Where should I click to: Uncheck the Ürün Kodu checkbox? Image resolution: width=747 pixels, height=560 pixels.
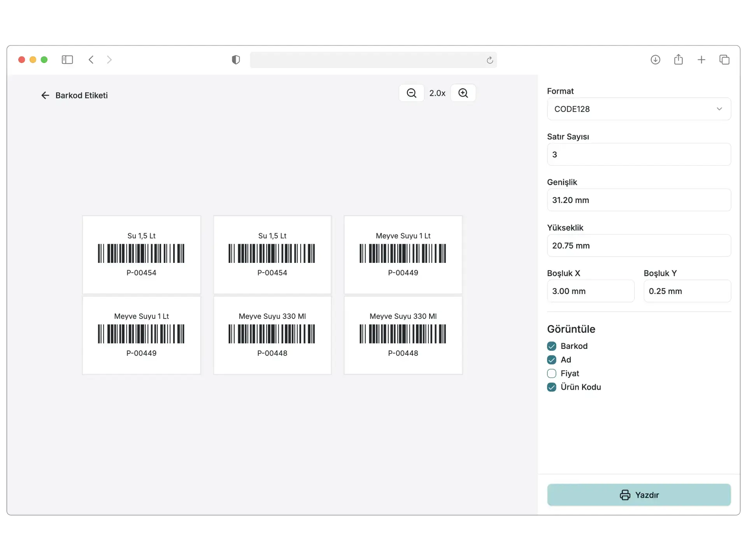click(551, 387)
